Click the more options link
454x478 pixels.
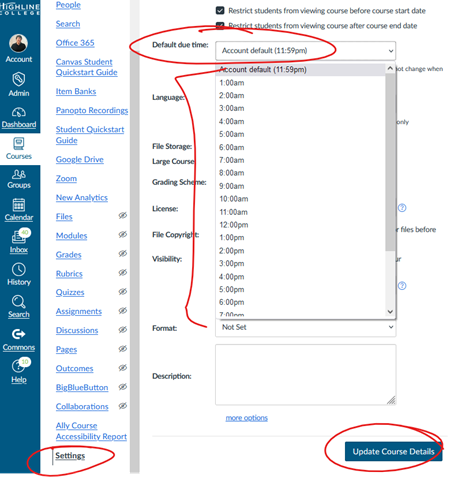click(x=247, y=418)
